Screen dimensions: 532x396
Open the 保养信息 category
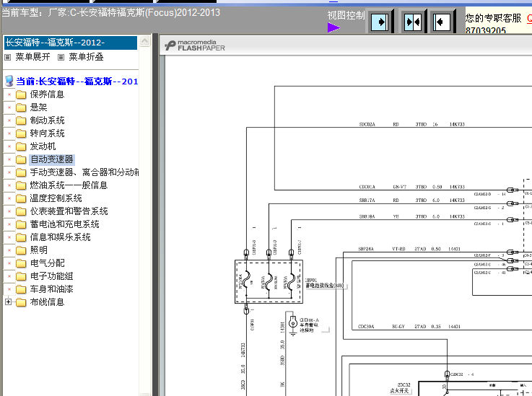47,94
